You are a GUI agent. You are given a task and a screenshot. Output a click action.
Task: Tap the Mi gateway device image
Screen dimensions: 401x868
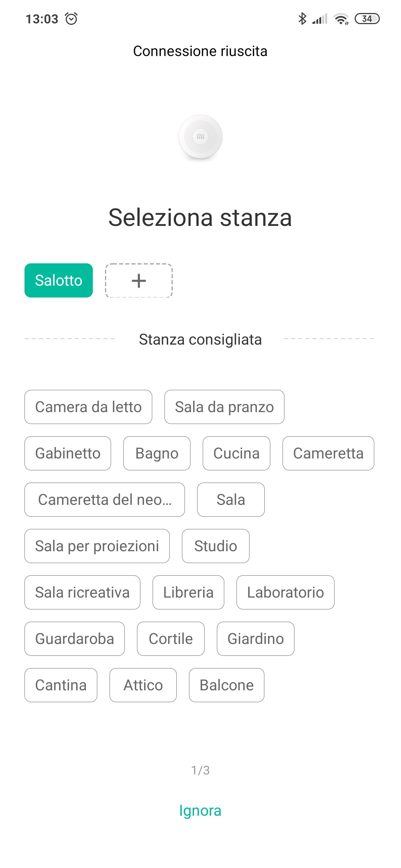pyautogui.click(x=200, y=137)
